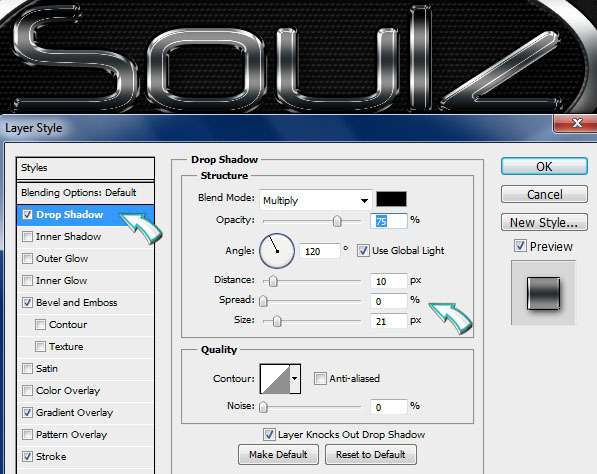Click the Opacity slider handle
Screen dimensions: 597x474
pos(337,221)
